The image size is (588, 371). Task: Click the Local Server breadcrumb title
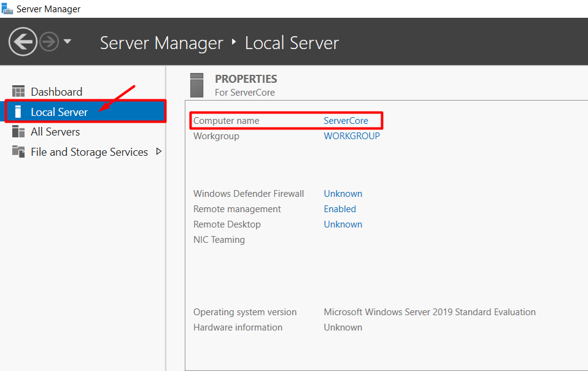pos(292,43)
